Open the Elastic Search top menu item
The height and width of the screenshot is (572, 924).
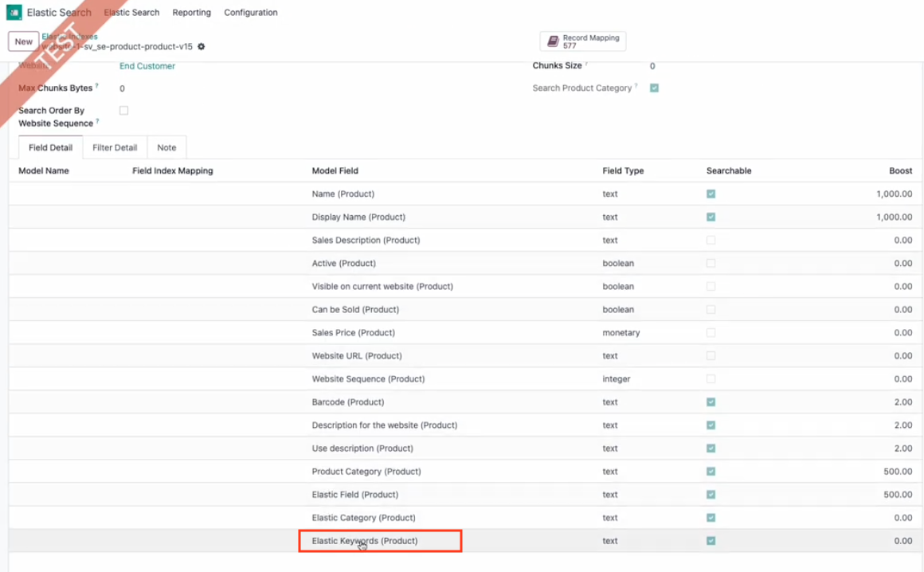pyautogui.click(x=131, y=13)
